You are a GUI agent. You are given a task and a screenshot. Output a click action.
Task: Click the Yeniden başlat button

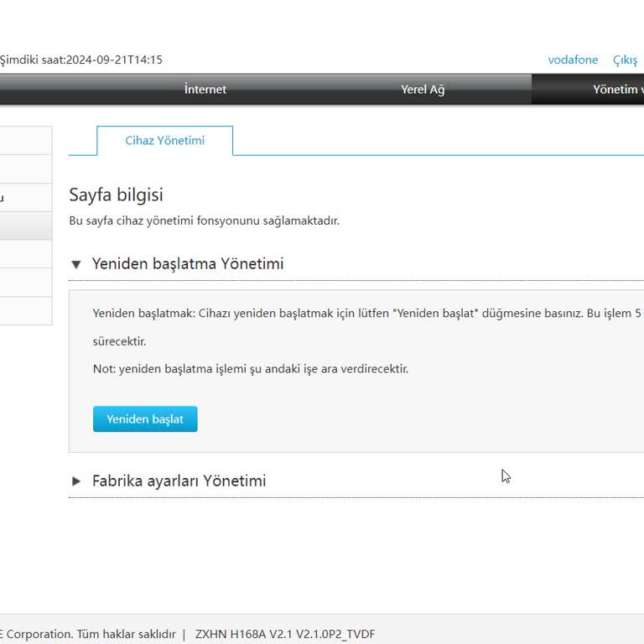click(x=145, y=418)
